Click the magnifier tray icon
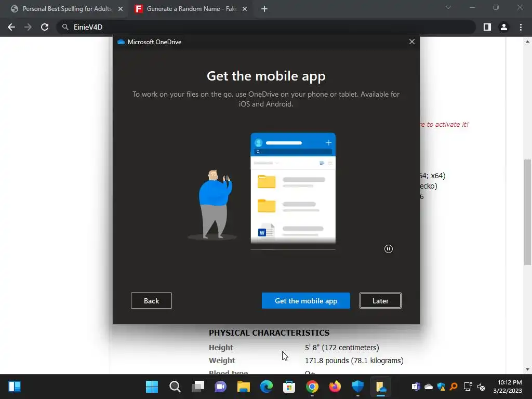This screenshot has height=399, width=532. [454, 387]
